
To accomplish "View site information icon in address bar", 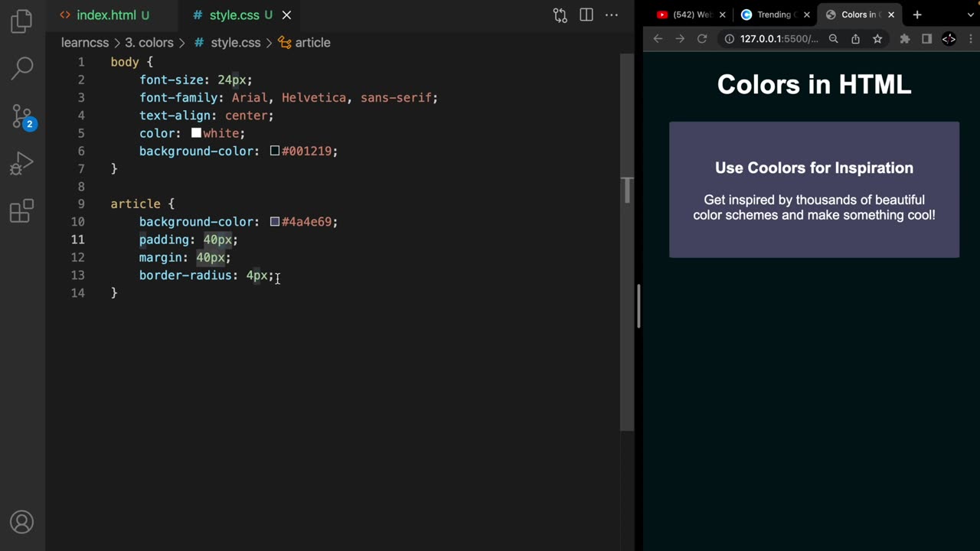I will click(729, 39).
